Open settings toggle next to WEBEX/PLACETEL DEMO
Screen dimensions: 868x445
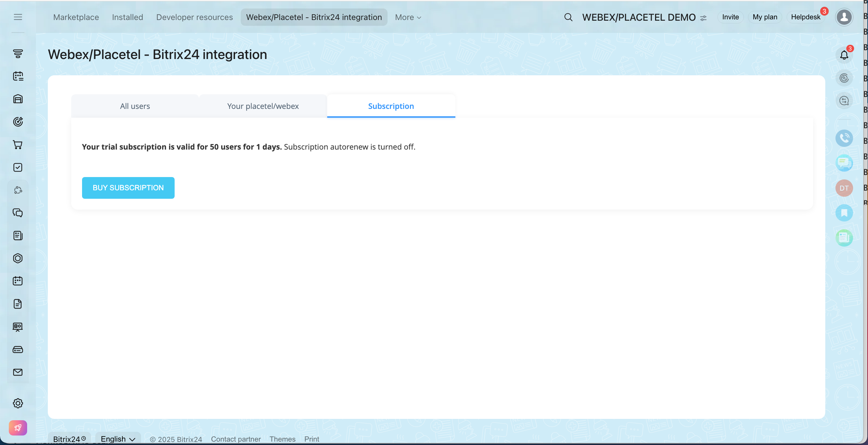[704, 18]
